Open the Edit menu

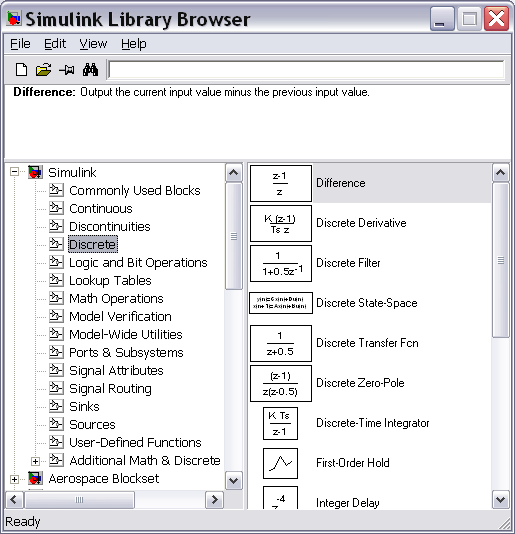pos(55,44)
